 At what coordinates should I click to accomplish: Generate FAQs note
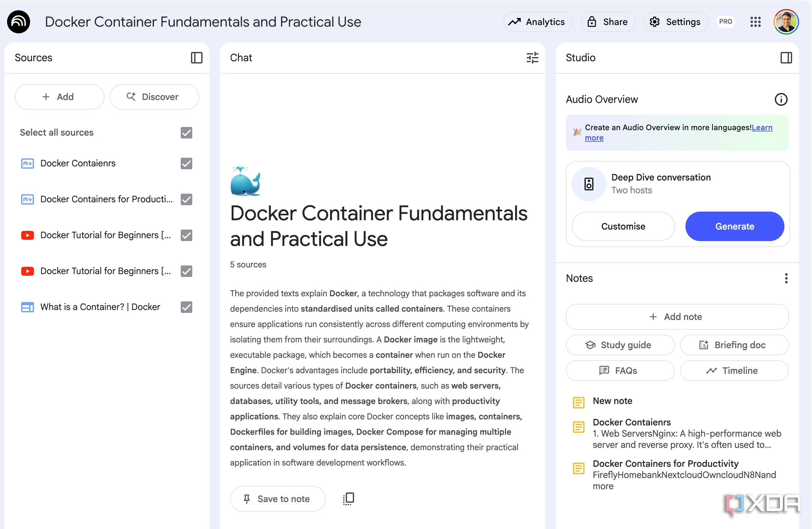620,370
